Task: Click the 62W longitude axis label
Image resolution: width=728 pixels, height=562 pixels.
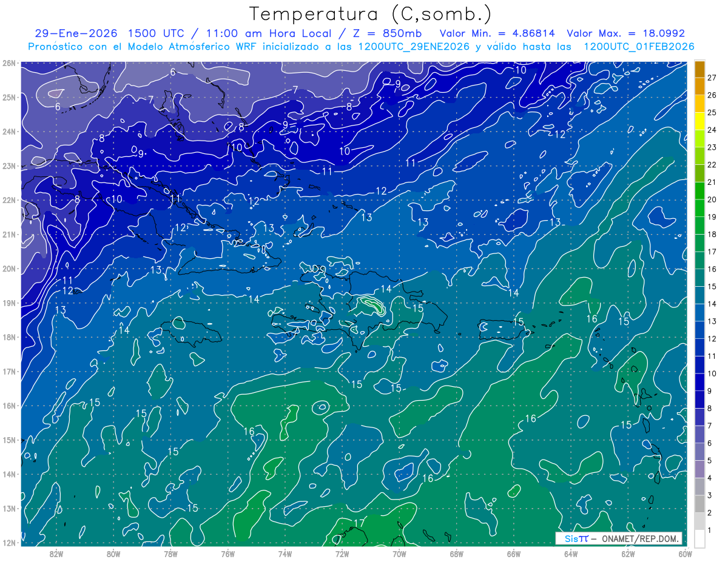Action: click(628, 554)
